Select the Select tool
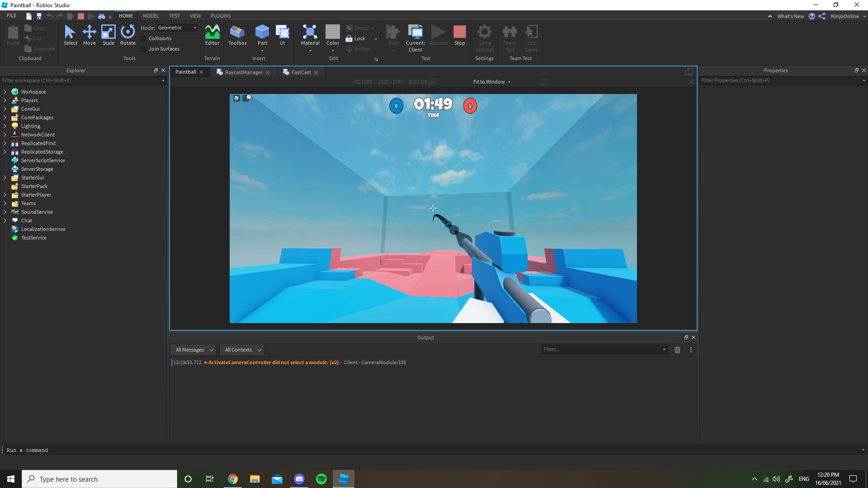 pos(70,35)
